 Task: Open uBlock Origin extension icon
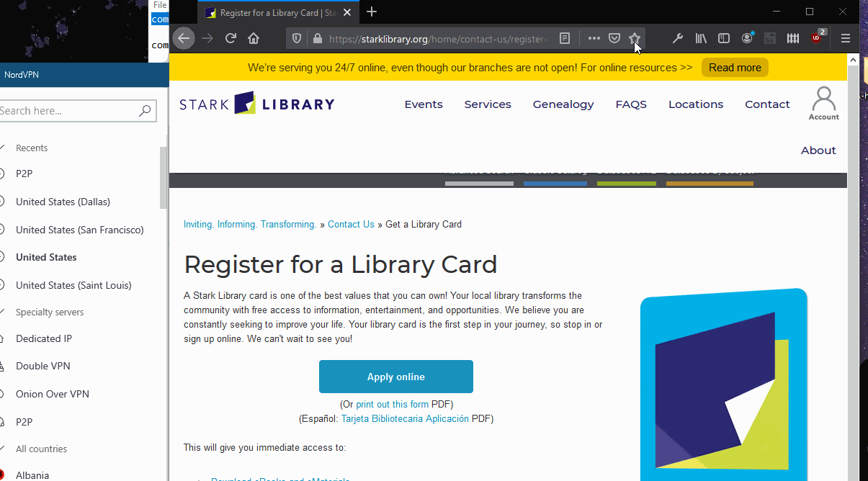coord(816,39)
